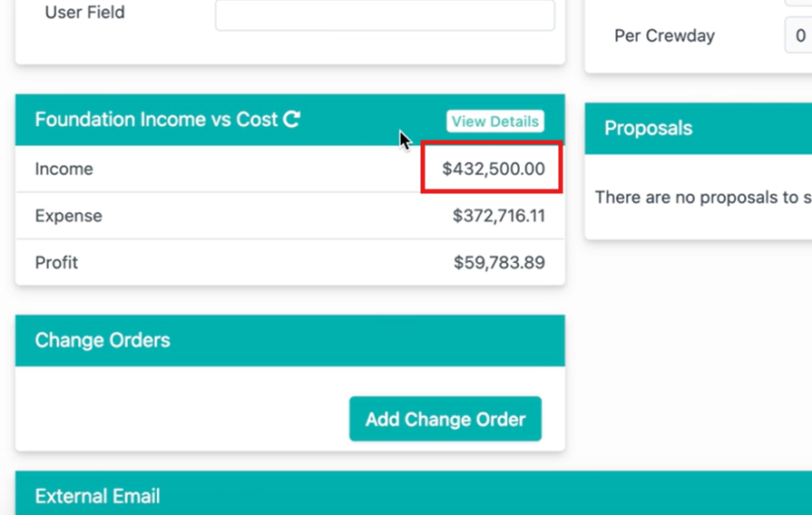Select the Expense amount $372,716.11

(499, 216)
